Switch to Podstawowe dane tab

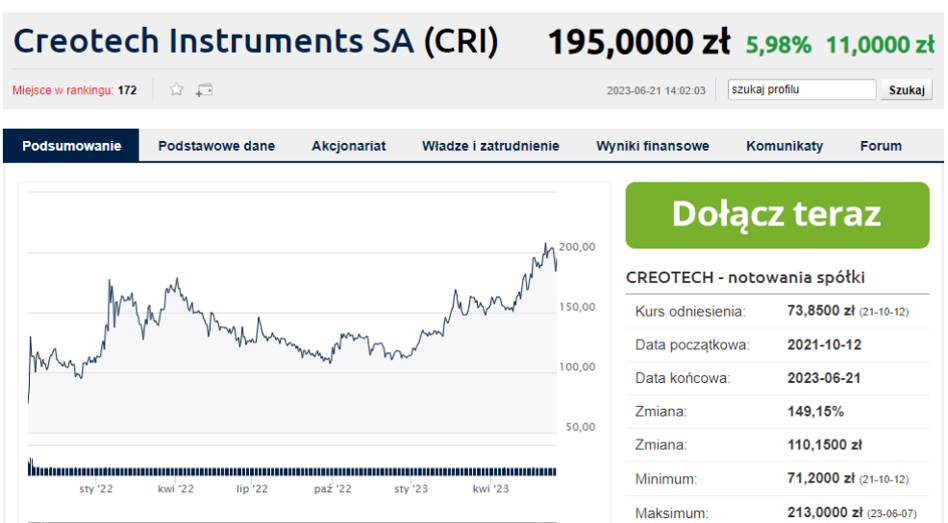[x=216, y=146]
